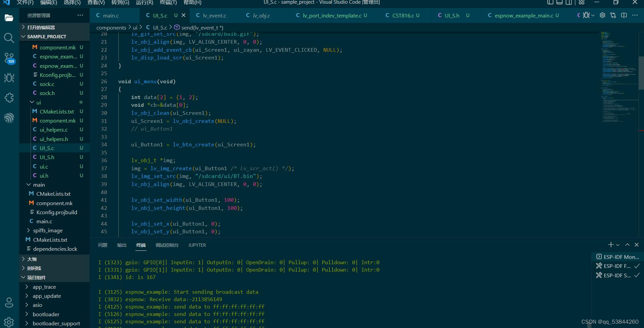
Task: Collapse the SAMPLE_PROJECT section
Action: pos(54,36)
